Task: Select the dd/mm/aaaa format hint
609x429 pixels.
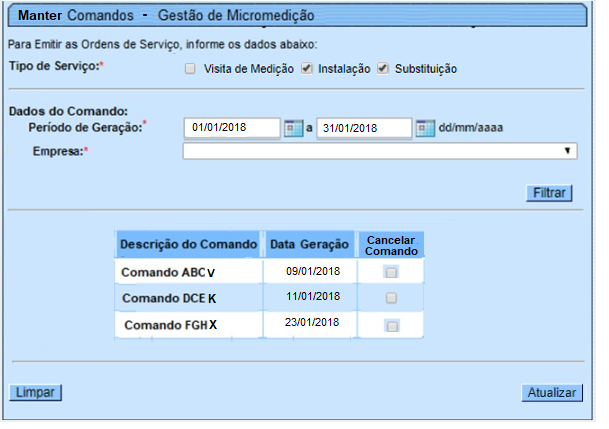Action: click(x=471, y=128)
